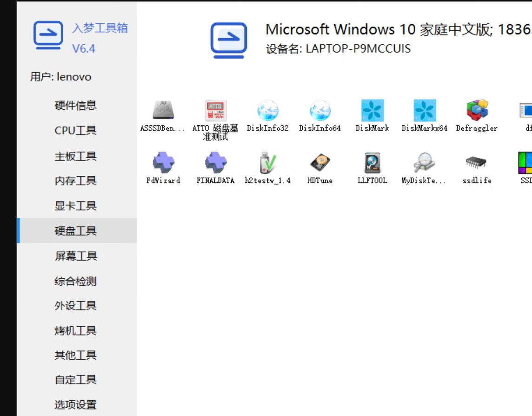532x416 pixels.
Task: Launch DiskMarkx64 benchmark icon
Action: (x=425, y=110)
